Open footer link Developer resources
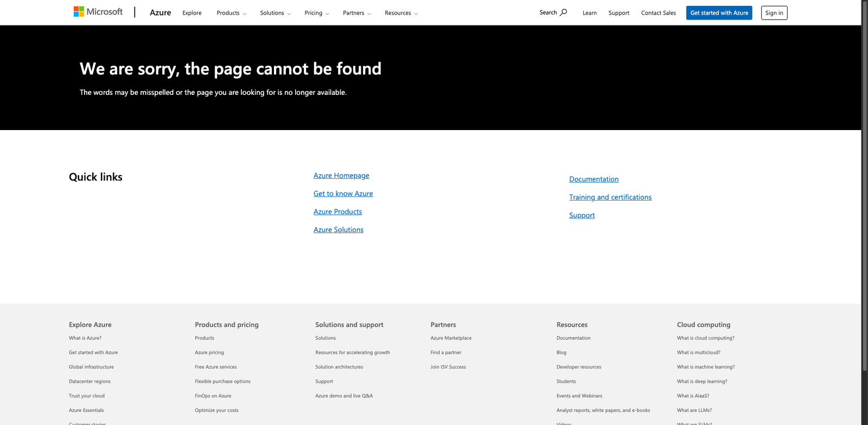Screen dimensions: 868x425 coord(579,367)
